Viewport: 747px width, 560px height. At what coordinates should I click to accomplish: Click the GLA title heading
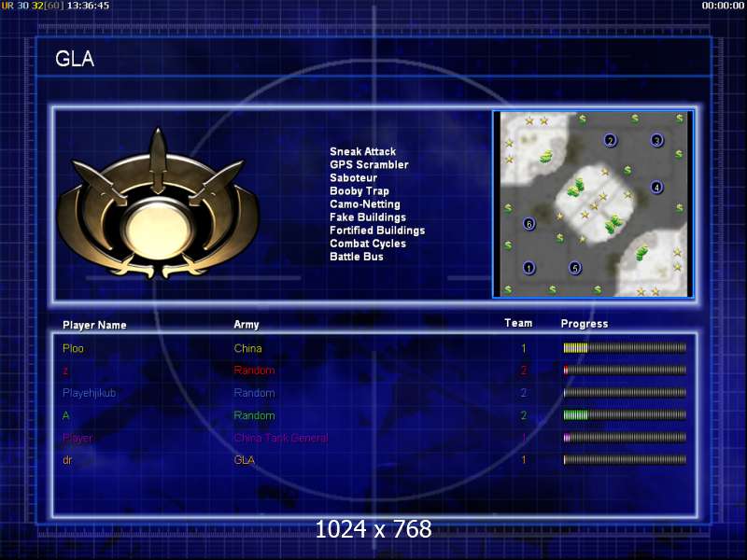(x=75, y=59)
